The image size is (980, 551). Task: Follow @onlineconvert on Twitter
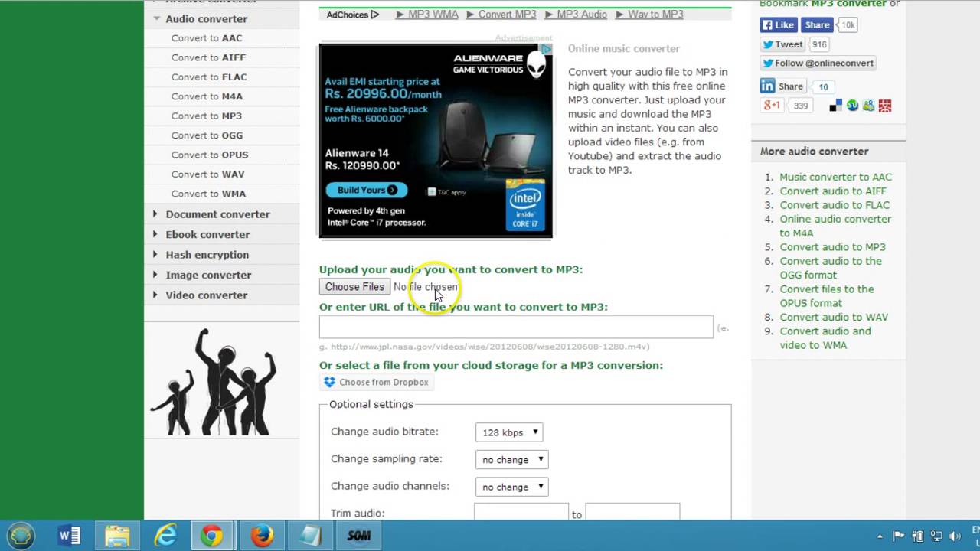click(x=817, y=63)
